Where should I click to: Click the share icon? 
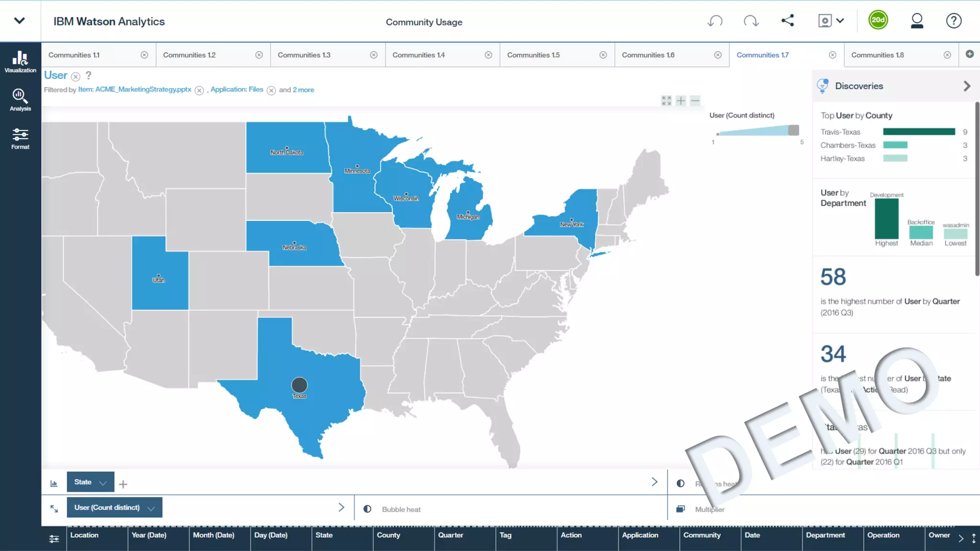tap(788, 21)
